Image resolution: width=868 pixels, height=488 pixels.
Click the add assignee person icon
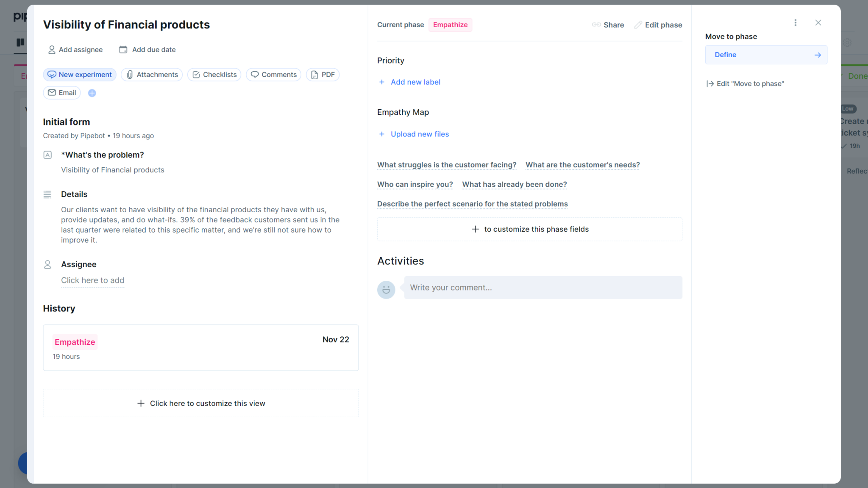pyautogui.click(x=52, y=50)
